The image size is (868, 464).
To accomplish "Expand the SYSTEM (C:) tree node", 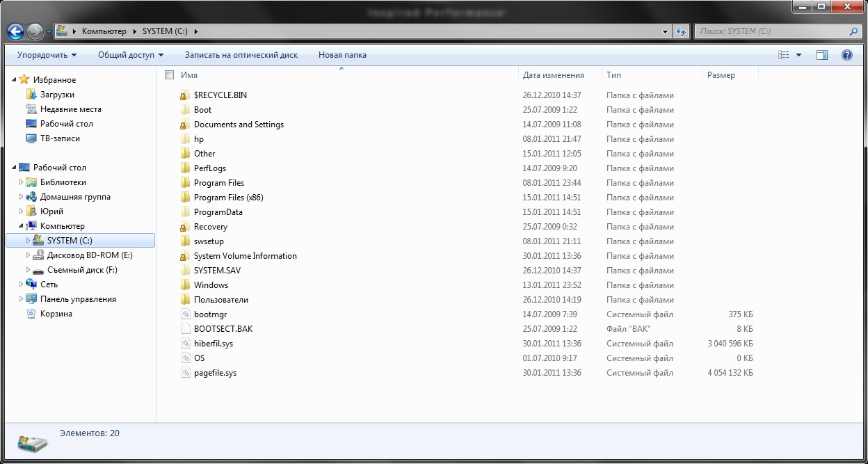I will (x=29, y=241).
